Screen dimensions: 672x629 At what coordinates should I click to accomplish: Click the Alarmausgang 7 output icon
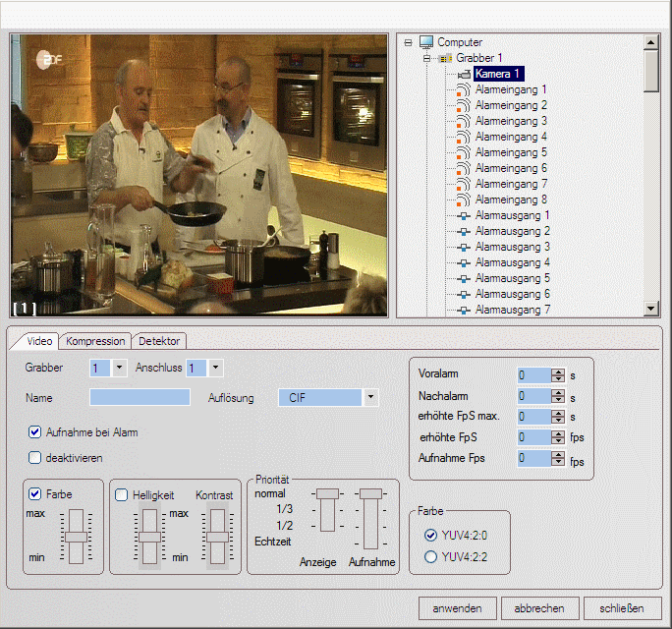click(x=464, y=311)
